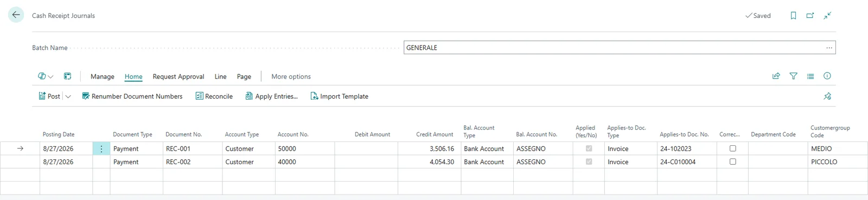The height and width of the screenshot is (200, 868).
Task: Select the Home tab
Action: 133,76
